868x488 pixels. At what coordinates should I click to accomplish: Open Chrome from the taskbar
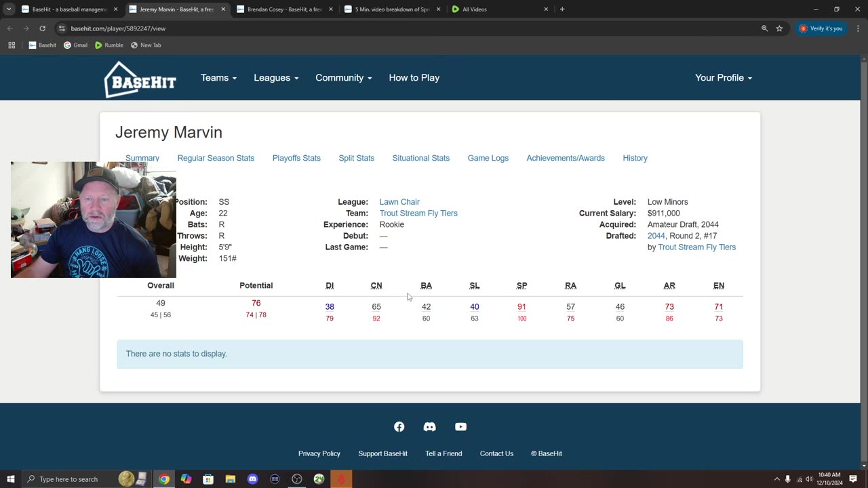(164, 479)
